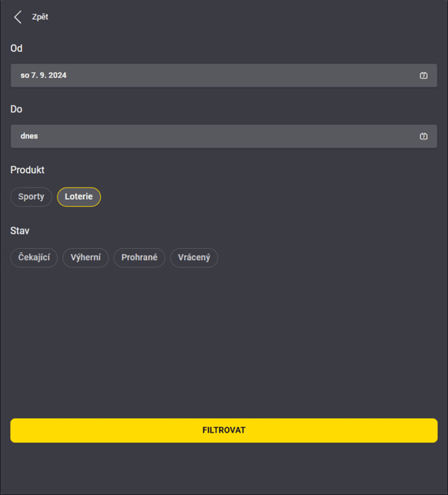Toggle the Prohrané status chip
Viewport: 448px width, 495px height.
(x=139, y=258)
